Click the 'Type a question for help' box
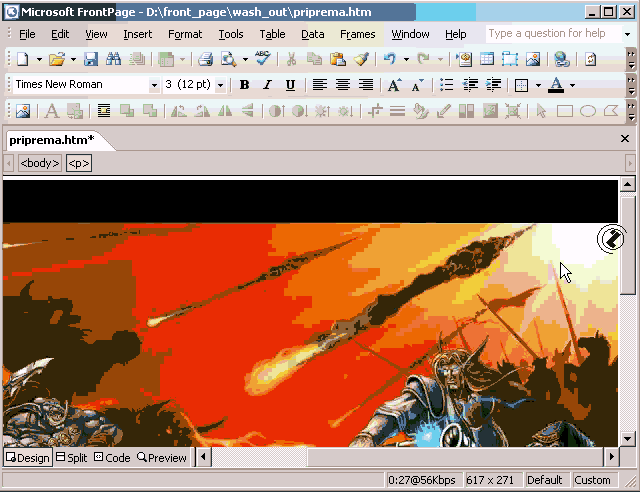This screenshot has height=492, width=640. pyautogui.click(x=547, y=34)
